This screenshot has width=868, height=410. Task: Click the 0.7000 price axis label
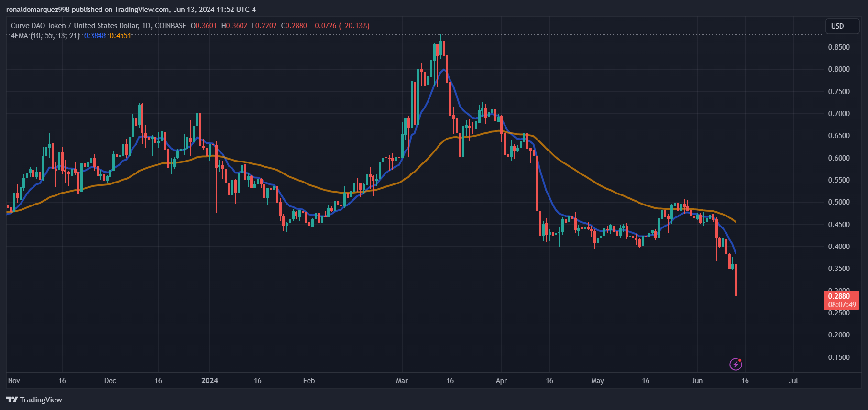tap(839, 114)
